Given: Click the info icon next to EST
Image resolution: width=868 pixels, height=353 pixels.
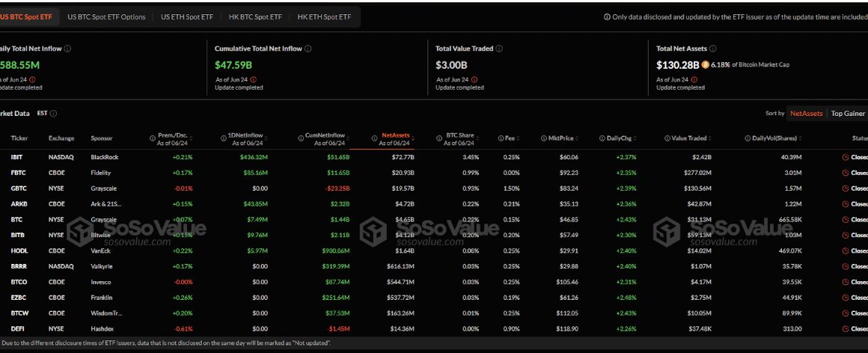Looking at the screenshot, I should click(54, 114).
